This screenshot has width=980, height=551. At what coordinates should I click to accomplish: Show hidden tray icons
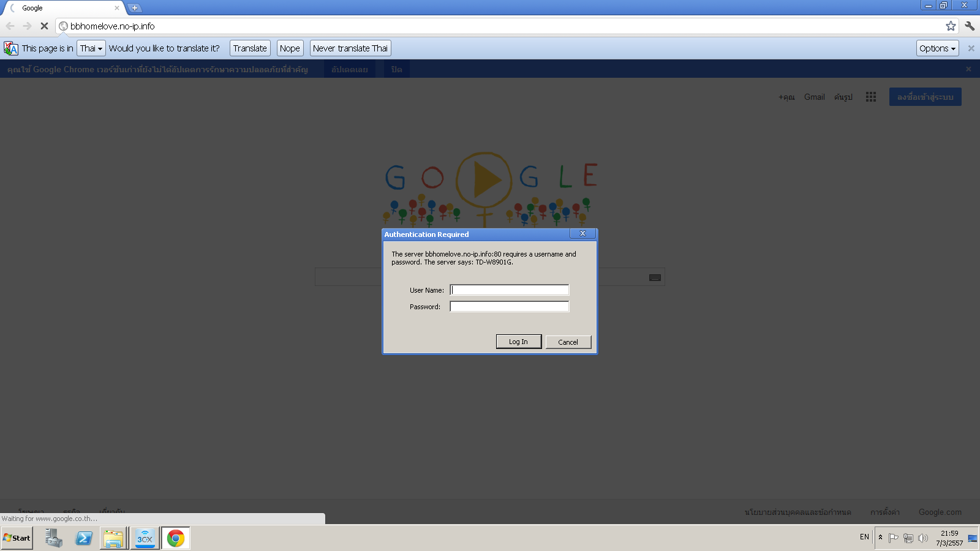click(880, 538)
